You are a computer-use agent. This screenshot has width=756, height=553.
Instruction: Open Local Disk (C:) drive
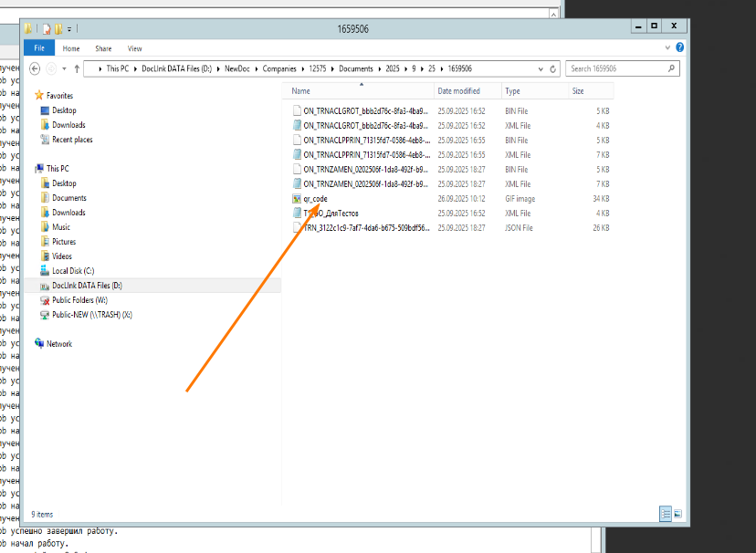pos(73,271)
